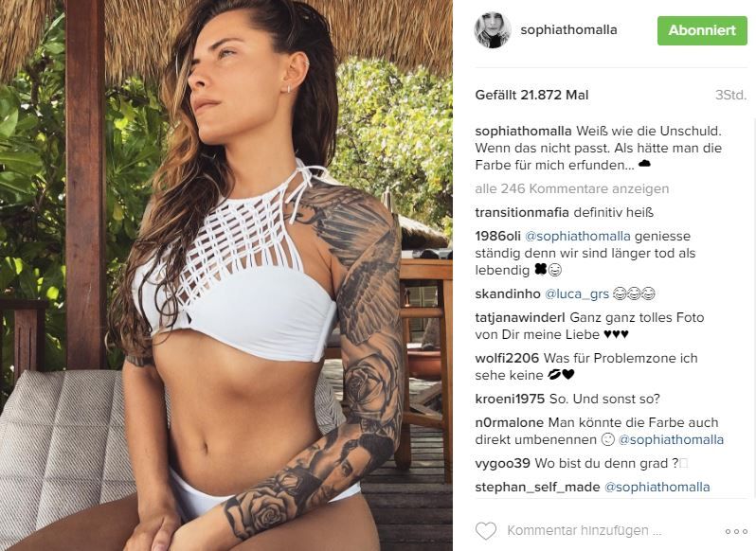
Task: Open the stephan_self_made commenter profile
Action: tap(537, 487)
